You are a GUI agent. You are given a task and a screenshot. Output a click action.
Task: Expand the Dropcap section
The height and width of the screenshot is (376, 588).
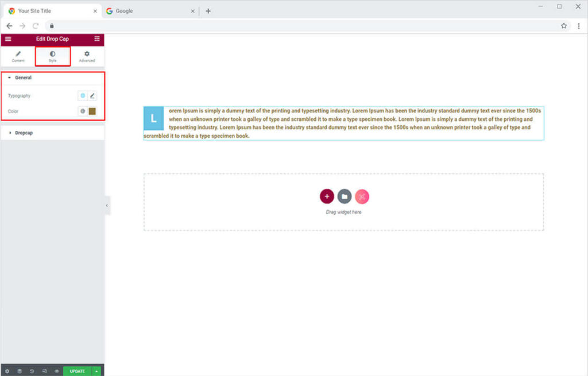tap(23, 133)
